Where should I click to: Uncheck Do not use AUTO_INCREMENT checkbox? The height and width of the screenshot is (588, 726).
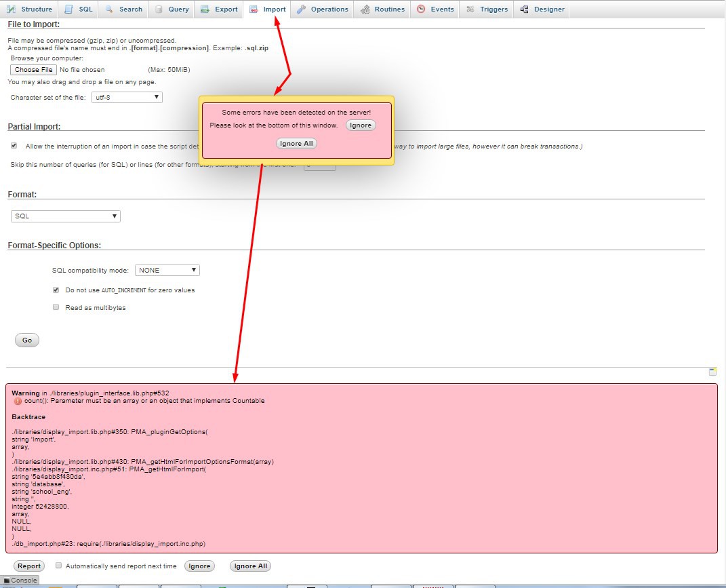[x=56, y=290]
